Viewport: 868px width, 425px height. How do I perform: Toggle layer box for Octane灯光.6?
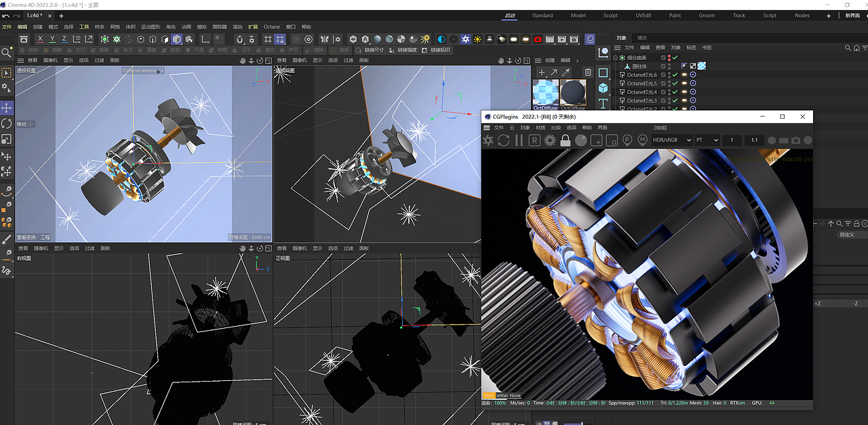(x=663, y=75)
